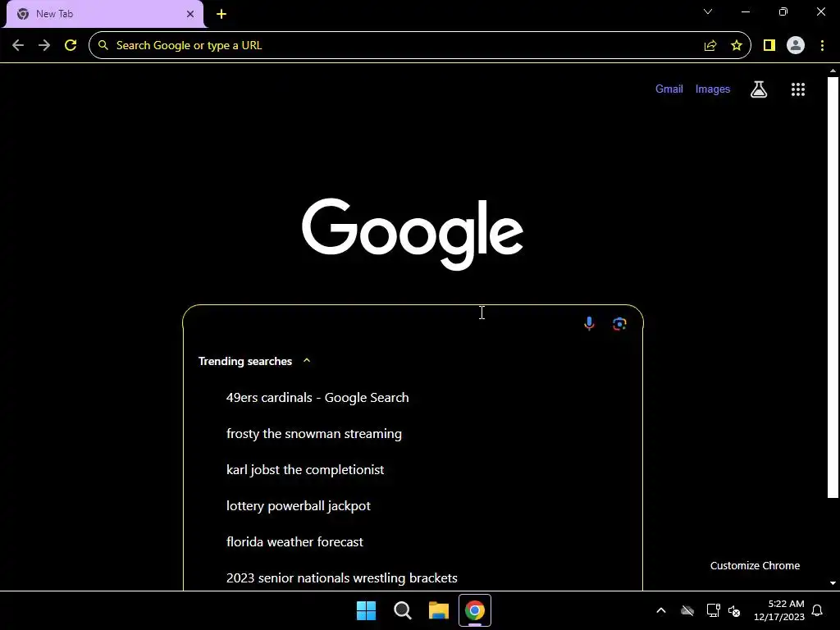Viewport: 840px width, 630px height.
Task: Select "49ers cardinals - Google Search" suggestion
Action: (x=413, y=398)
